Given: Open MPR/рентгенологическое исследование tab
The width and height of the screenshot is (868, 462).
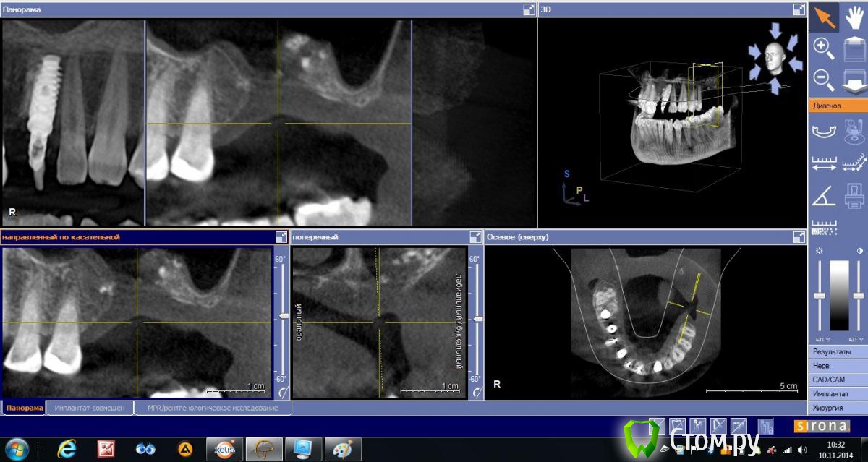Looking at the screenshot, I should tap(213, 408).
